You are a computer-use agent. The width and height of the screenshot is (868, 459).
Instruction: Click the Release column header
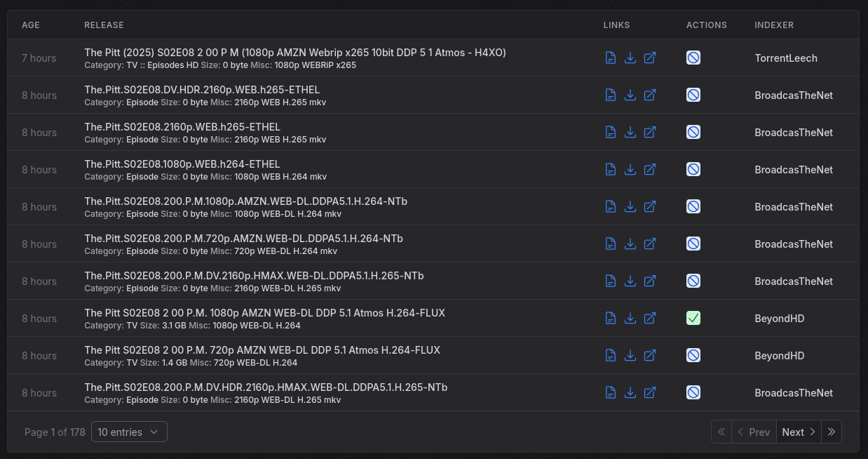pos(104,25)
